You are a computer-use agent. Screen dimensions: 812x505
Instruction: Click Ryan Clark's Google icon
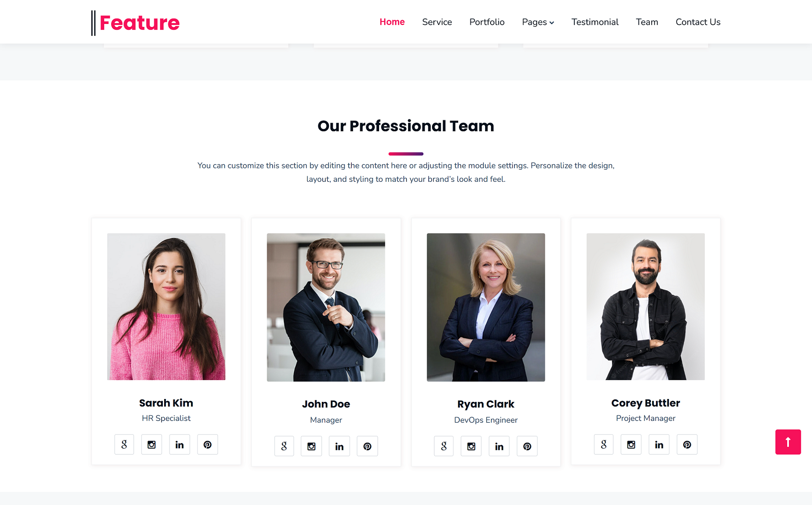click(444, 446)
